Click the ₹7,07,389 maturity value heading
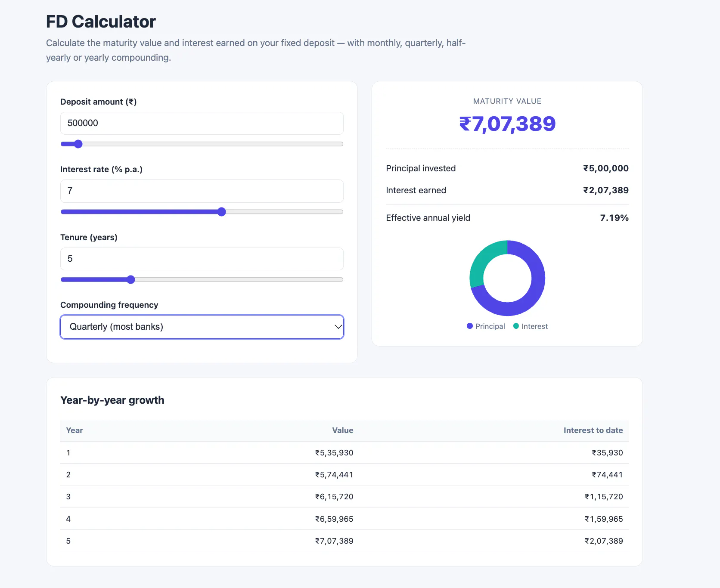The width and height of the screenshot is (720, 588). tap(507, 124)
